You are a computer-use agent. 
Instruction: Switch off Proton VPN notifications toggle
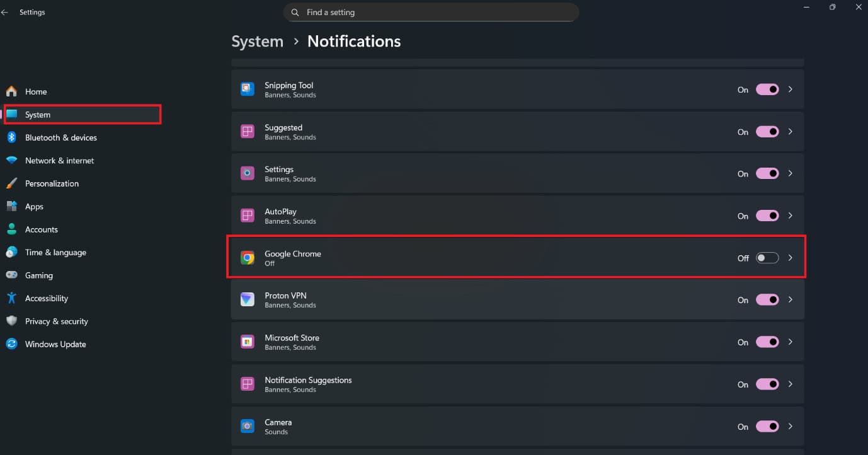767,300
